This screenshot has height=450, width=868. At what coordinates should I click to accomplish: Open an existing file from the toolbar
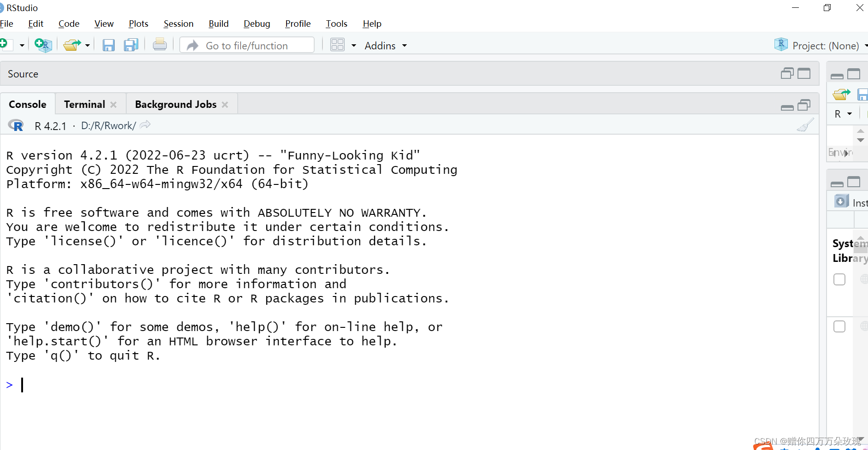click(x=71, y=45)
